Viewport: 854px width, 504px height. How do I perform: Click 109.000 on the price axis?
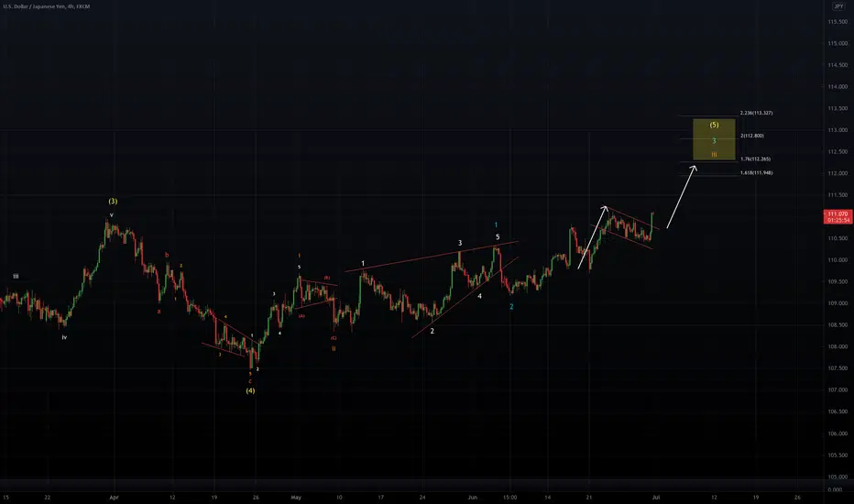point(838,303)
